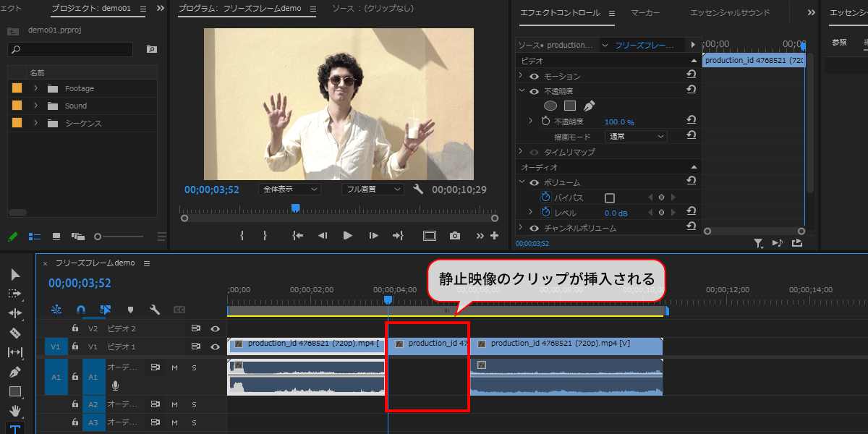
Task: Switch to エッセンシャルサウンド tab
Action: [730, 13]
